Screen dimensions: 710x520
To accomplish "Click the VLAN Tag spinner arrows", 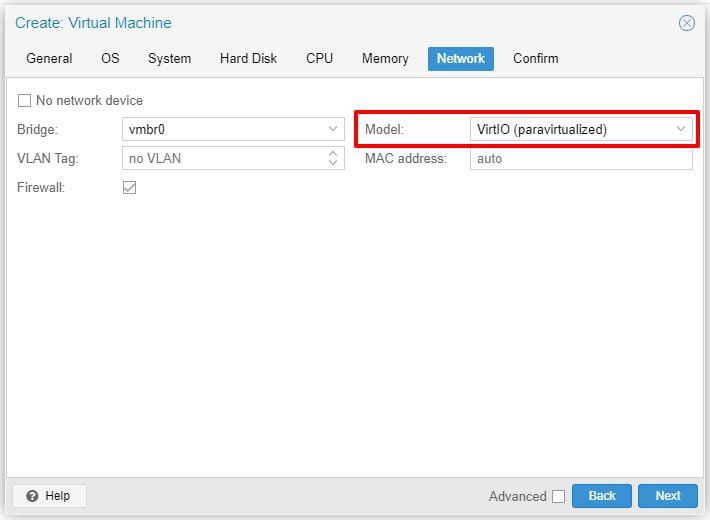I will point(333,158).
